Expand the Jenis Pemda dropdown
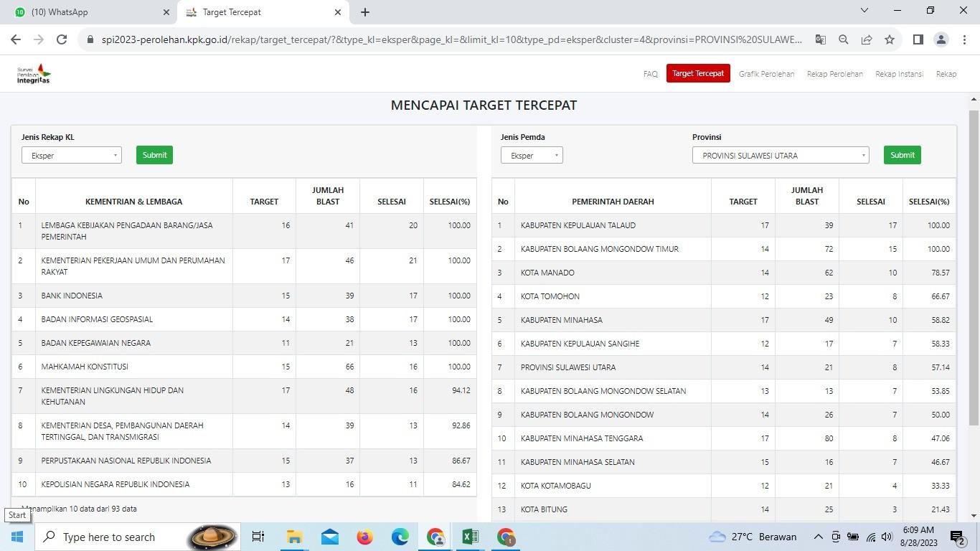The image size is (980, 551). tap(531, 155)
